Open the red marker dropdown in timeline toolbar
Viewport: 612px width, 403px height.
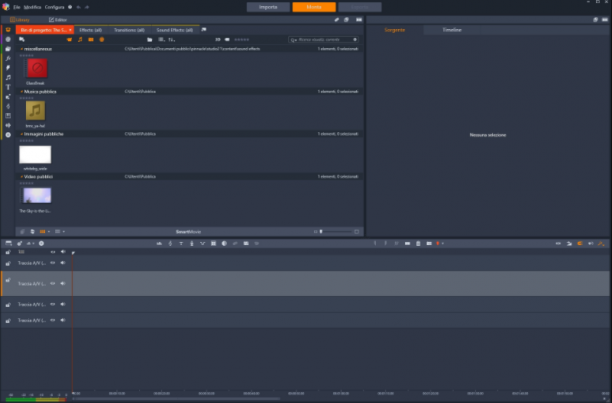[443, 243]
